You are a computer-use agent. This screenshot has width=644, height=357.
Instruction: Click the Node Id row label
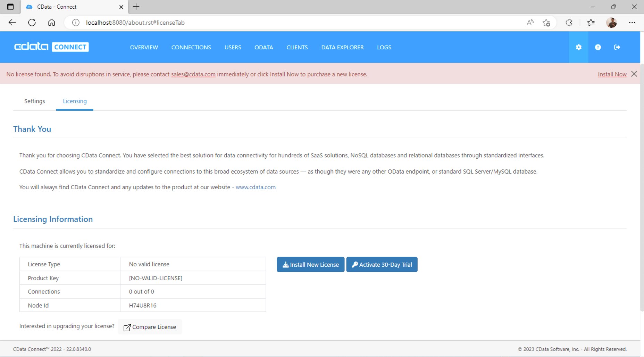coord(38,306)
